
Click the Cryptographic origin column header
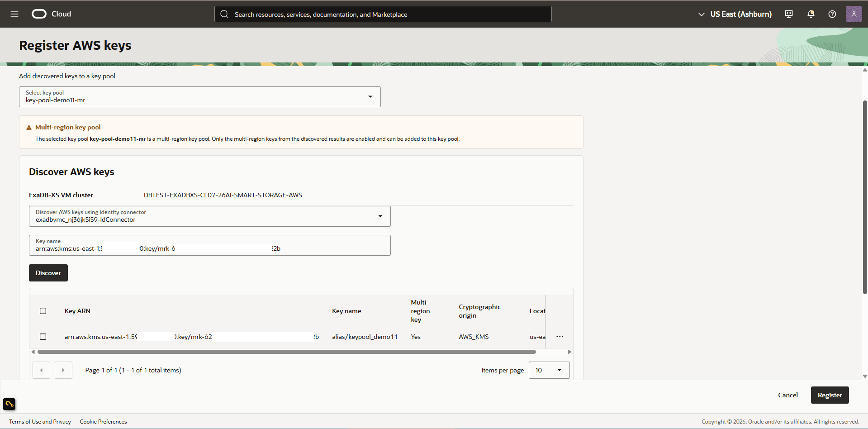tap(479, 311)
